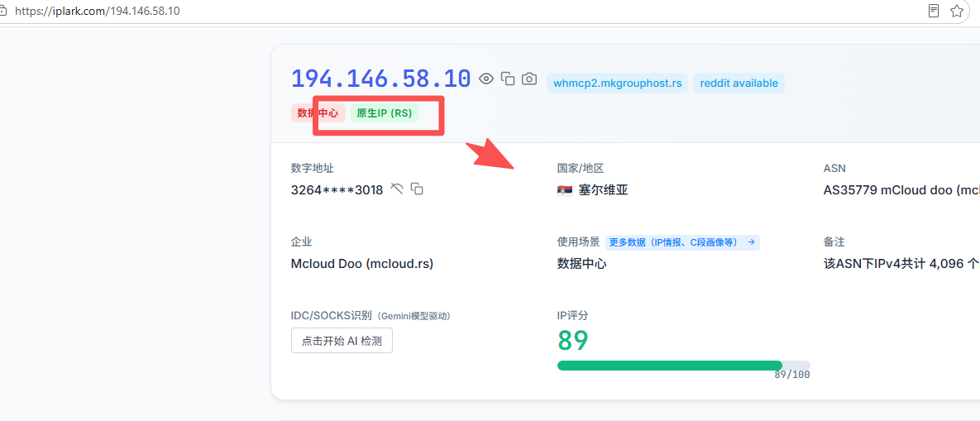The height and width of the screenshot is (421, 980).
Task: Click the camera screenshot icon
Action: 529,79
